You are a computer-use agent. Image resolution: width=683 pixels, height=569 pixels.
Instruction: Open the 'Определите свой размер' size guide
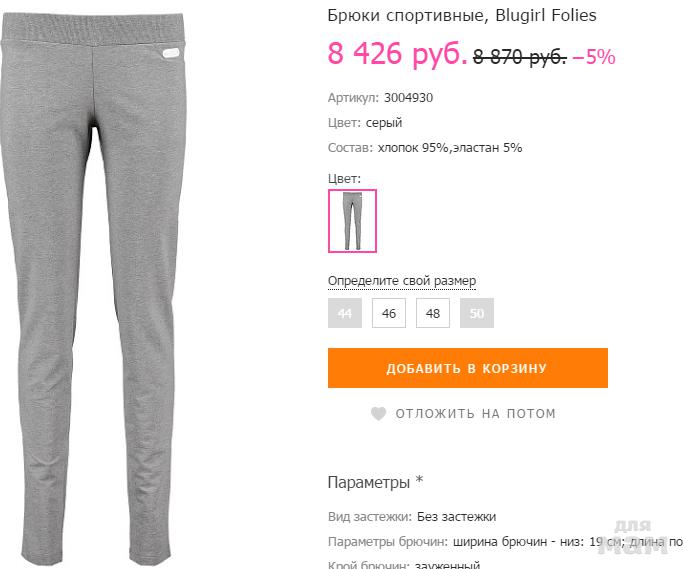point(402,281)
